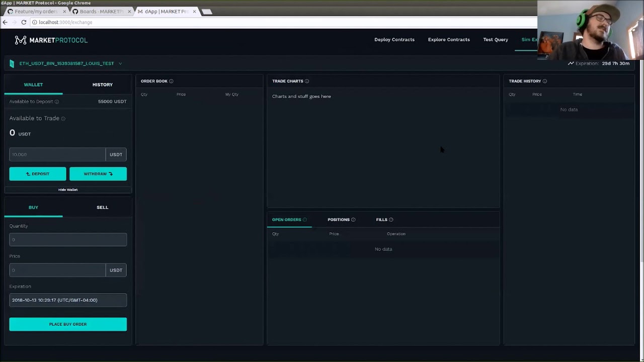Screen dimensions: 644x362
Task: Select the Sell tab
Action: 103,207
